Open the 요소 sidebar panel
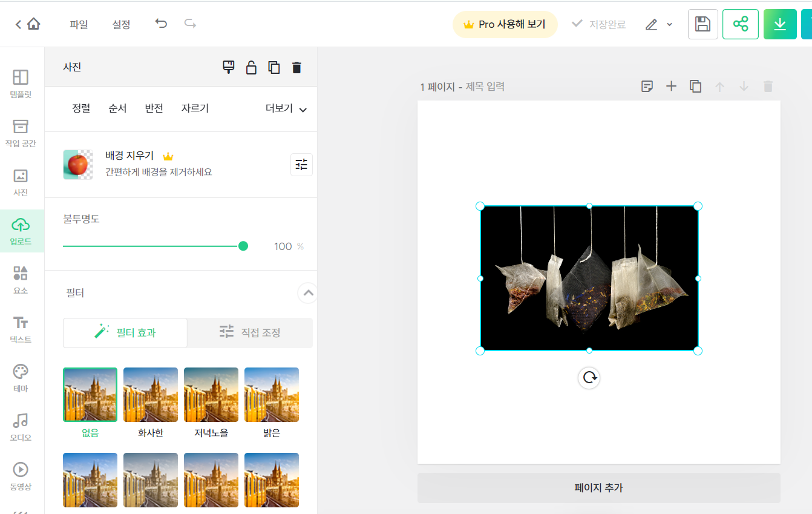Viewport: 812px width, 514px height. click(x=21, y=280)
